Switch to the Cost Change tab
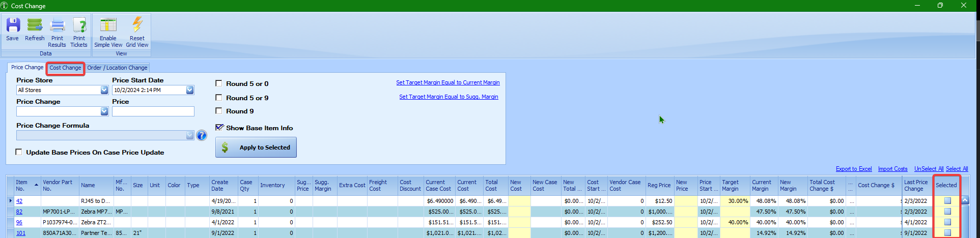This screenshot has width=980, height=238. click(x=65, y=68)
